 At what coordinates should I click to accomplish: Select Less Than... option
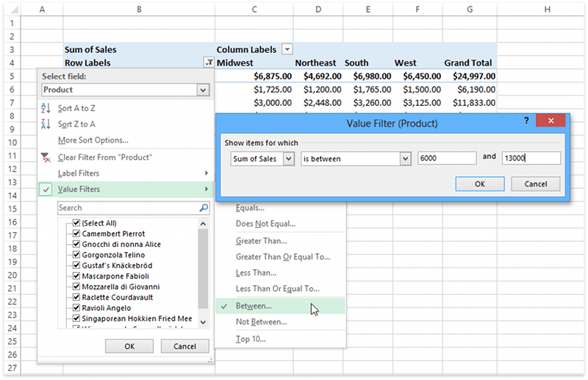click(256, 273)
